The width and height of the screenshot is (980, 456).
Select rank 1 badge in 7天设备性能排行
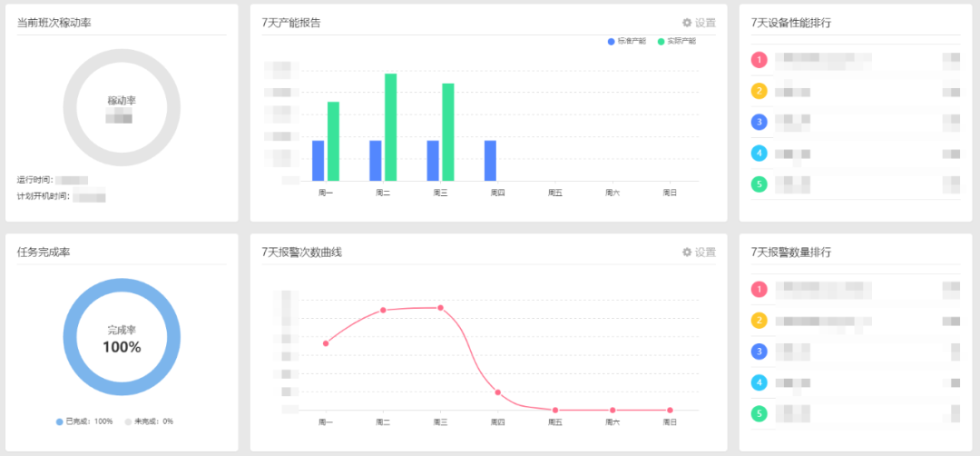(x=759, y=60)
